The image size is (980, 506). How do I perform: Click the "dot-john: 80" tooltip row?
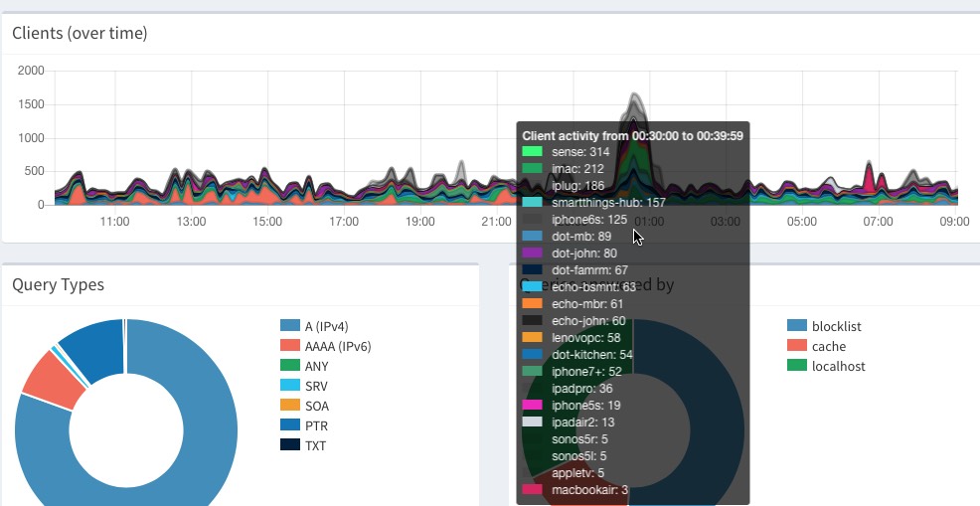[x=570, y=253]
